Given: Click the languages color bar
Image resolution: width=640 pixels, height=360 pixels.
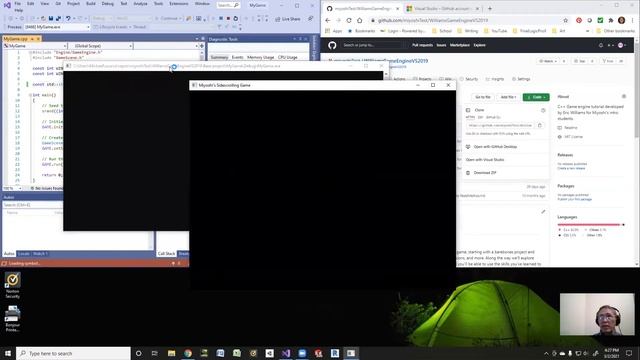Looking at the screenshot, I should click(591, 224).
